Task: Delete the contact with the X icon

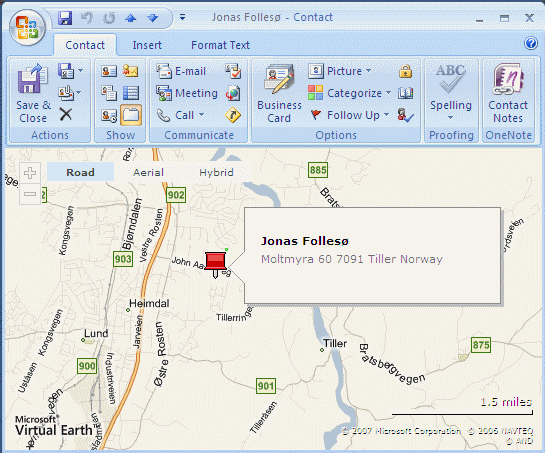Action: 65,114
